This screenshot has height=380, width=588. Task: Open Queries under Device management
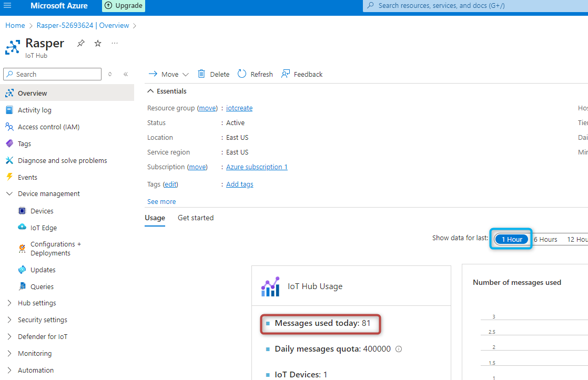click(x=42, y=286)
